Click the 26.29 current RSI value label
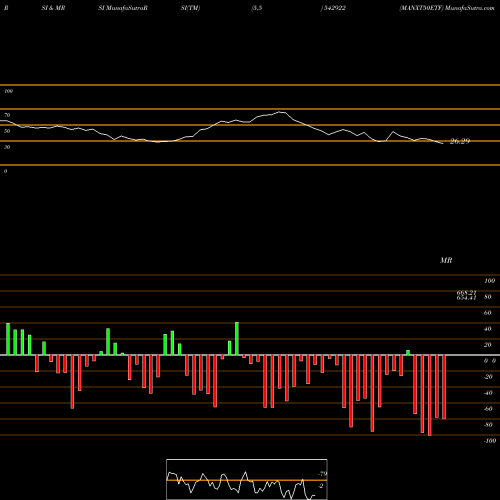Viewport: 500px width, 500px height. (x=460, y=141)
